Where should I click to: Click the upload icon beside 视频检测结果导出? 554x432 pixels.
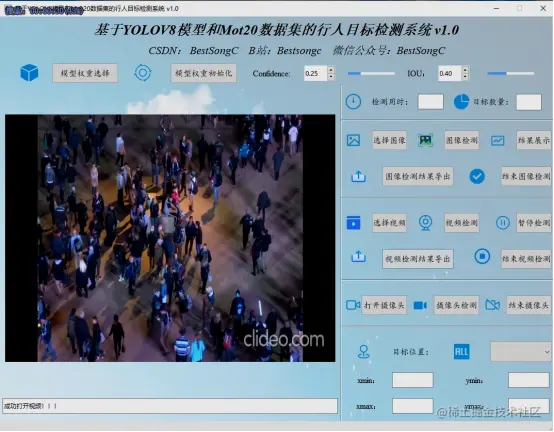(358, 256)
